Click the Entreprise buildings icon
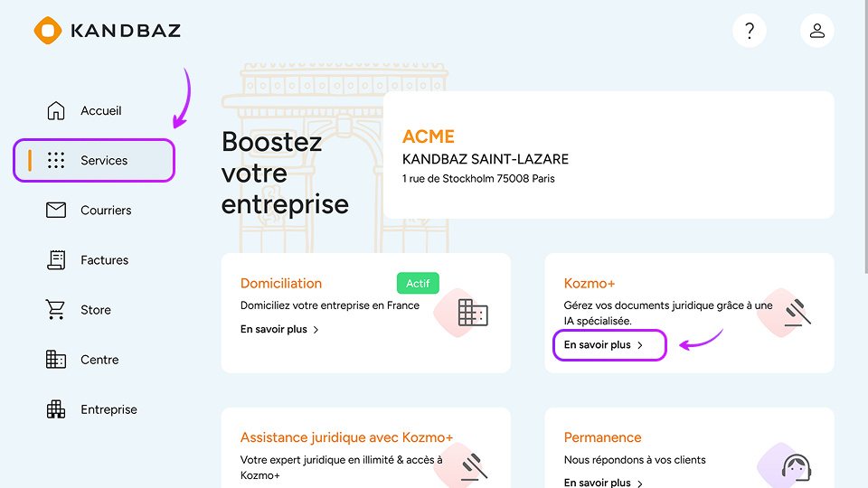This screenshot has height=488, width=868. click(56, 409)
